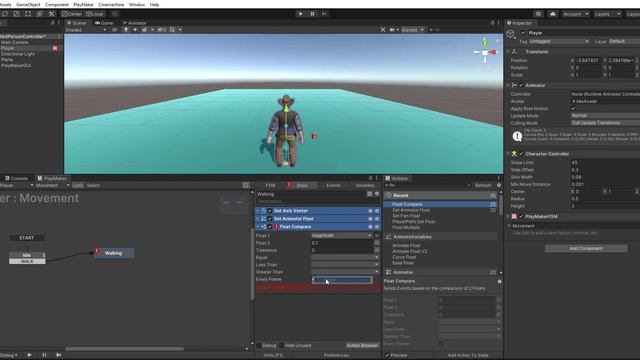This screenshot has height=360, width=640.
Task: Open the Float 1 magnitude variable dropdown
Action: click(x=342, y=236)
